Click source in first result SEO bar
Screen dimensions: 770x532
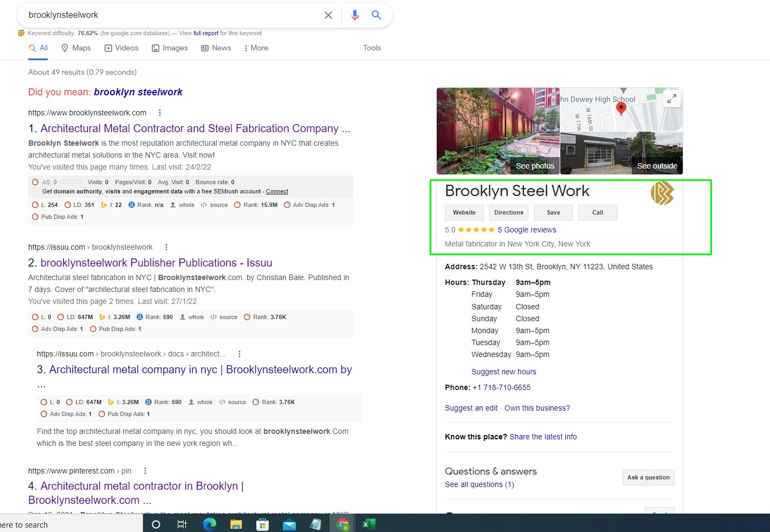coord(214,205)
